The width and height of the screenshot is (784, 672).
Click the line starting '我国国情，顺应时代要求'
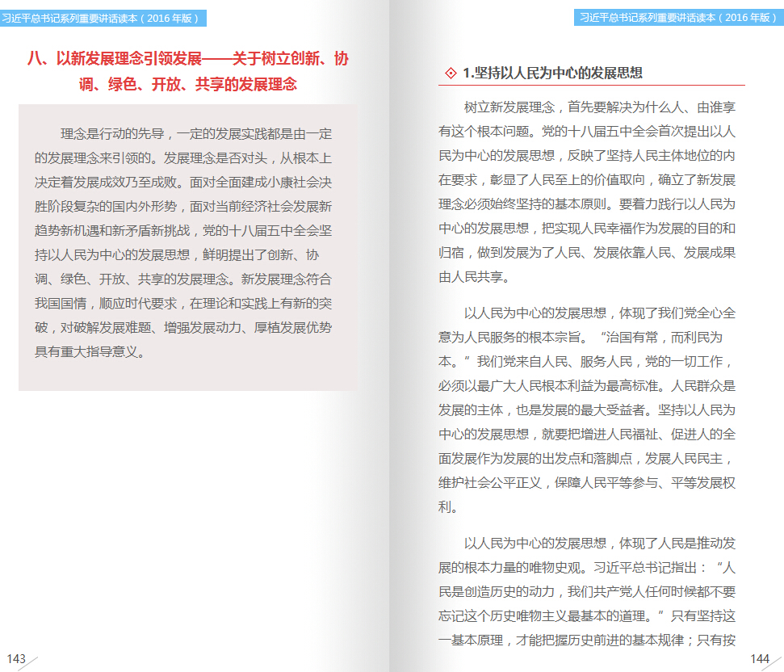click(183, 304)
